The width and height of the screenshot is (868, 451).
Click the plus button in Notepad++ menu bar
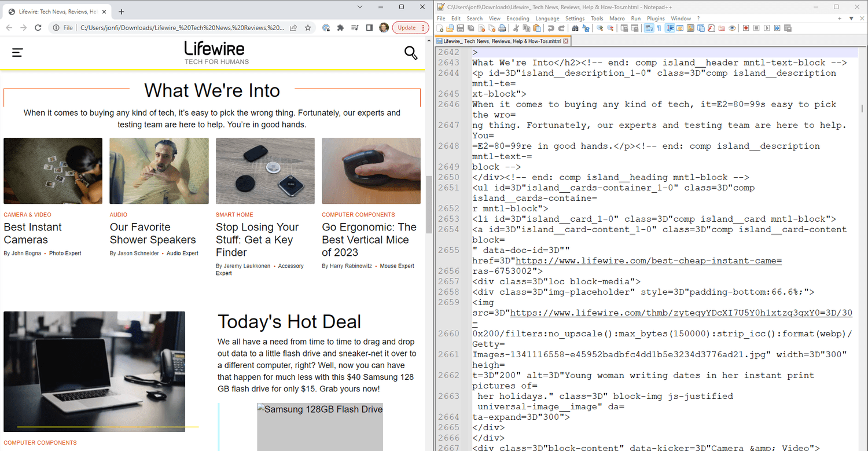pyautogui.click(x=840, y=19)
